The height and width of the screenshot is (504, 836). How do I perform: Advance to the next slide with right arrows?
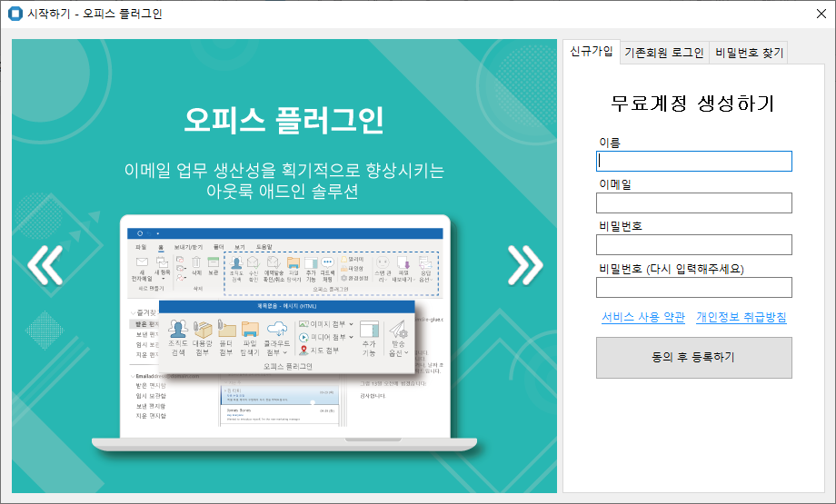(525, 265)
